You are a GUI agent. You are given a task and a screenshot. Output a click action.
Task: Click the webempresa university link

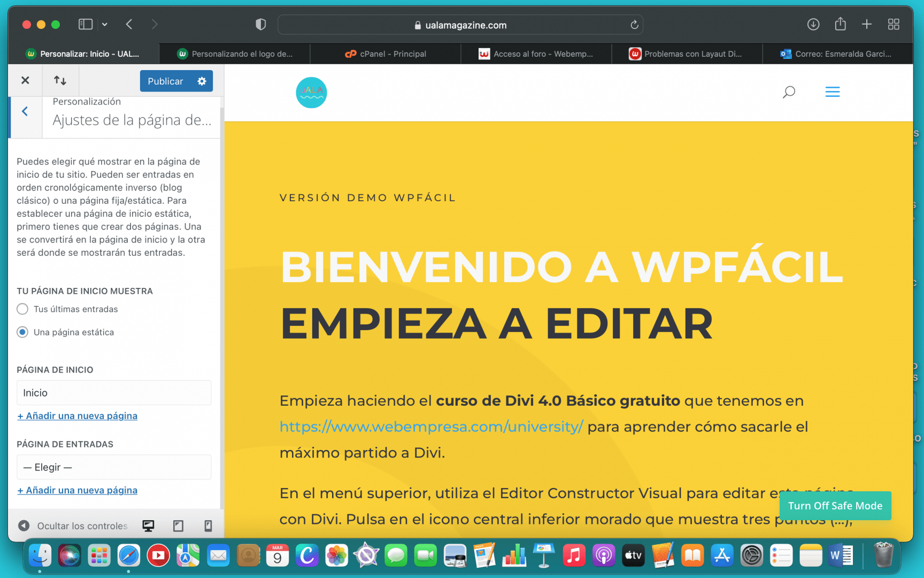pyautogui.click(x=431, y=427)
